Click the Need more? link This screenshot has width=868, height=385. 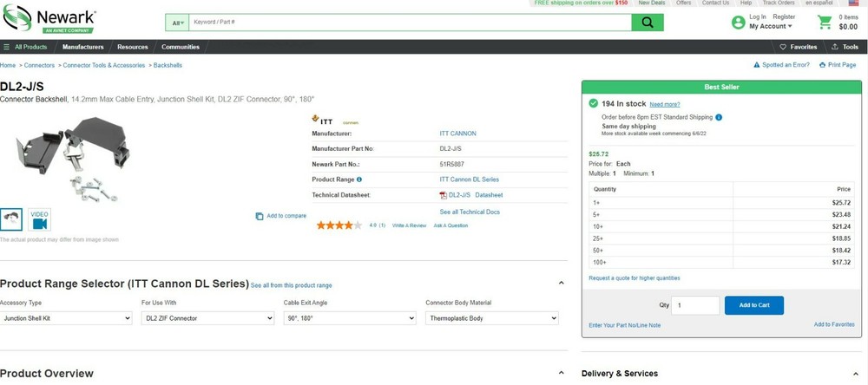click(x=665, y=104)
